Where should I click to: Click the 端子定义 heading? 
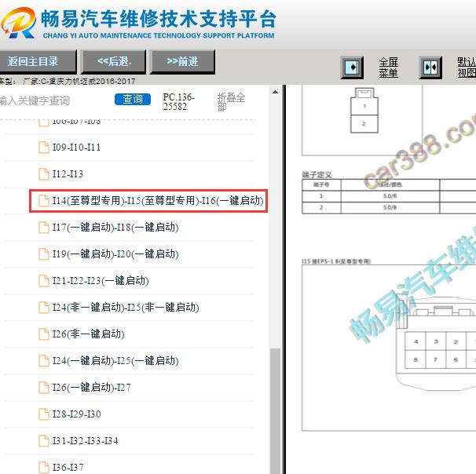(317, 174)
